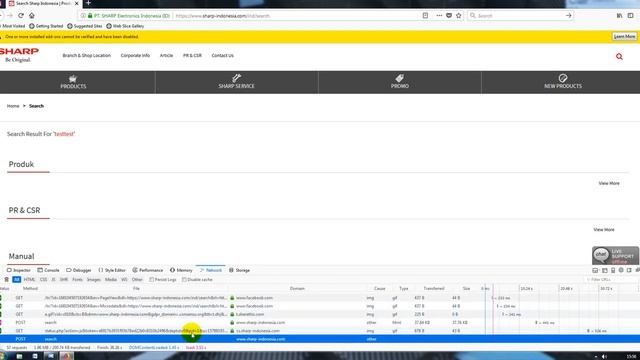Click View More under PR & CSR
The height and width of the screenshot is (360, 640).
pos(604,230)
